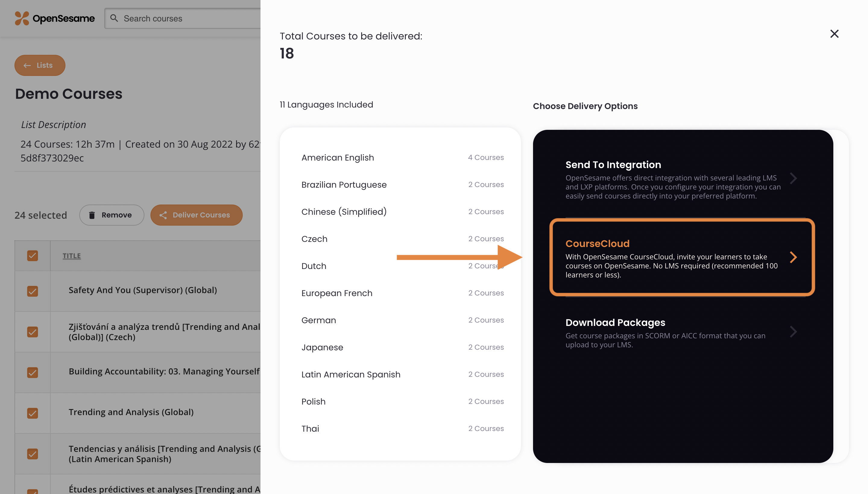Click the 24 selected label
This screenshot has height=494, width=868.
(40, 215)
